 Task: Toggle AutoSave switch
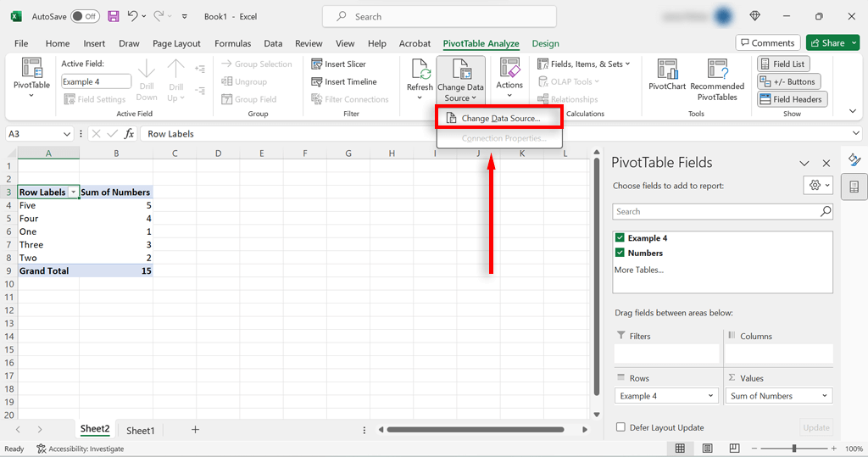pos(85,16)
